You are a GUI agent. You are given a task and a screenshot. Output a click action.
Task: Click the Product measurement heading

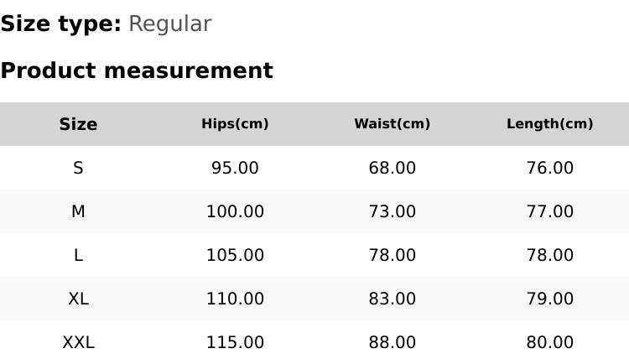pos(137,70)
